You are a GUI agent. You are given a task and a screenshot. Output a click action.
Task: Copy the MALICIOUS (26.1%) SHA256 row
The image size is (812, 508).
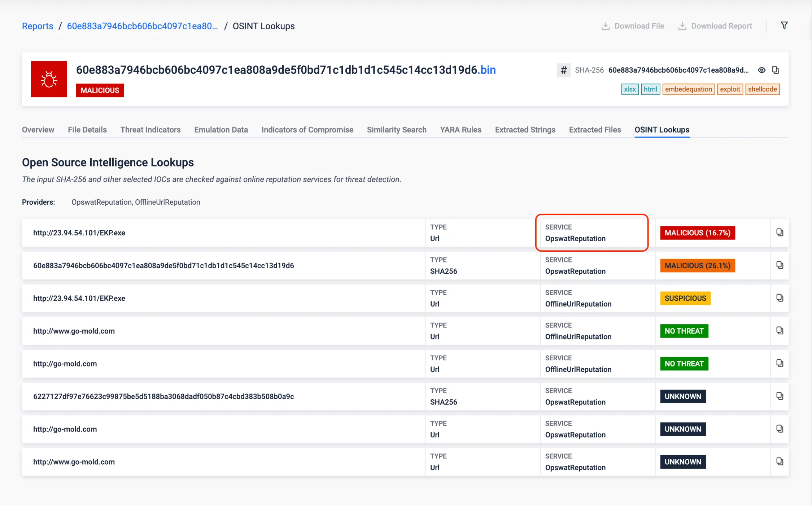point(780,265)
